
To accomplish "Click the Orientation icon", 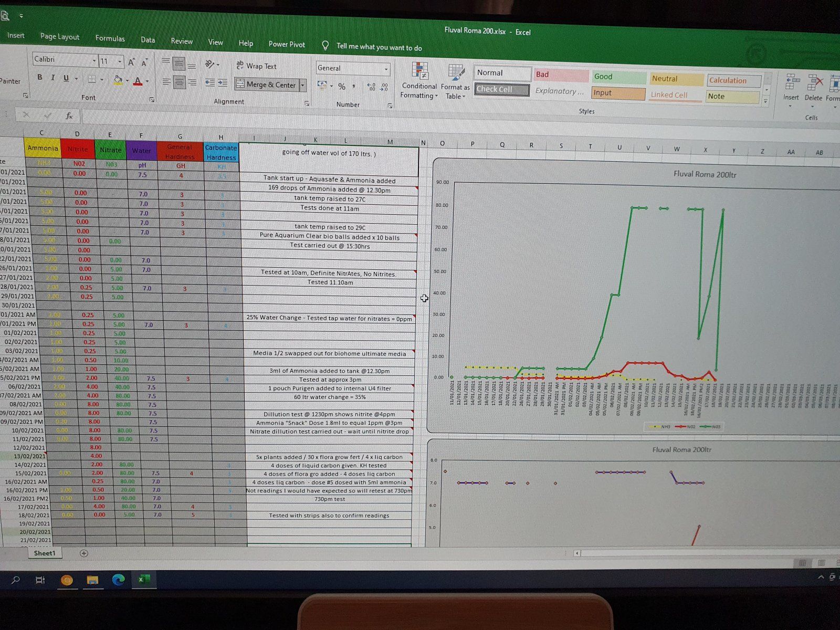I will tap(209, 64).
